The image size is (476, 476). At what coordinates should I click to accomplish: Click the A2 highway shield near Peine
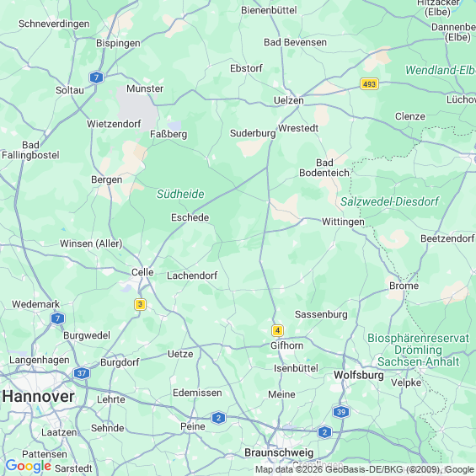tap(218, 418)
